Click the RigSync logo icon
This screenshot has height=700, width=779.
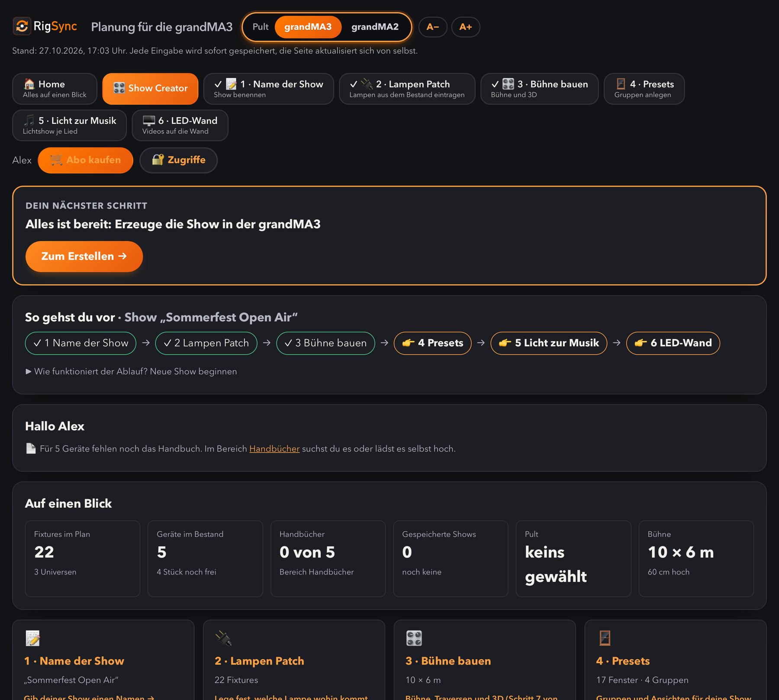(22, 26)
